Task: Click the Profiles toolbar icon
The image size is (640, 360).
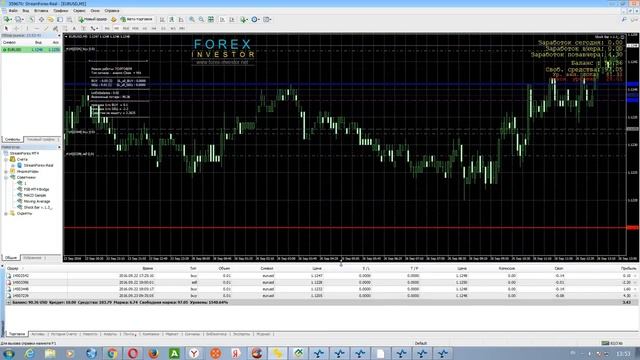Action: click(18, 19)
